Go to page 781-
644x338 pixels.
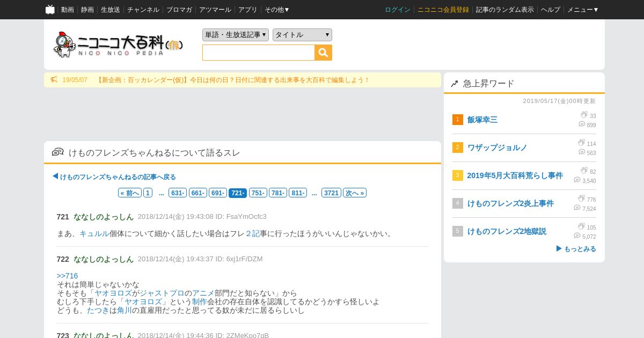click(278, 193)
